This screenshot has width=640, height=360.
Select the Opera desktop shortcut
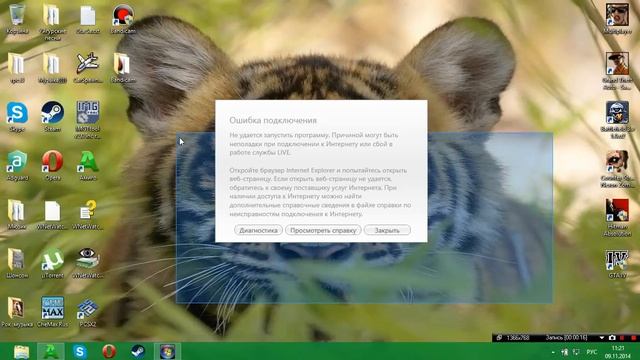tap(52, 166)
